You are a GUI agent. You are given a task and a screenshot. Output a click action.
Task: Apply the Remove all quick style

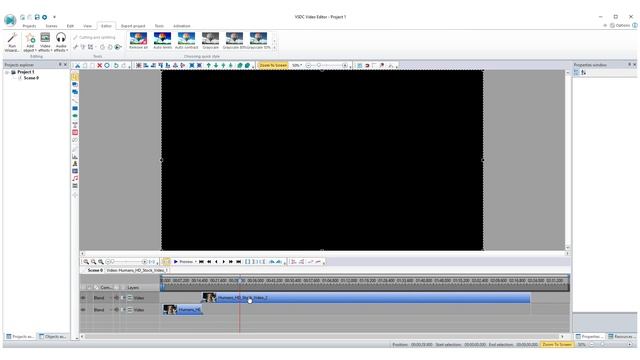(138, 41)
